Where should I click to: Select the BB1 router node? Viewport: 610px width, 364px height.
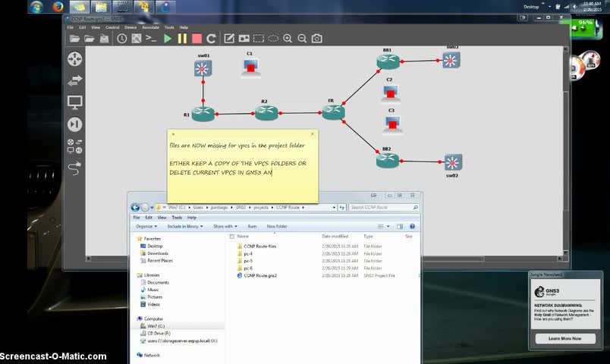coord(388,61)
